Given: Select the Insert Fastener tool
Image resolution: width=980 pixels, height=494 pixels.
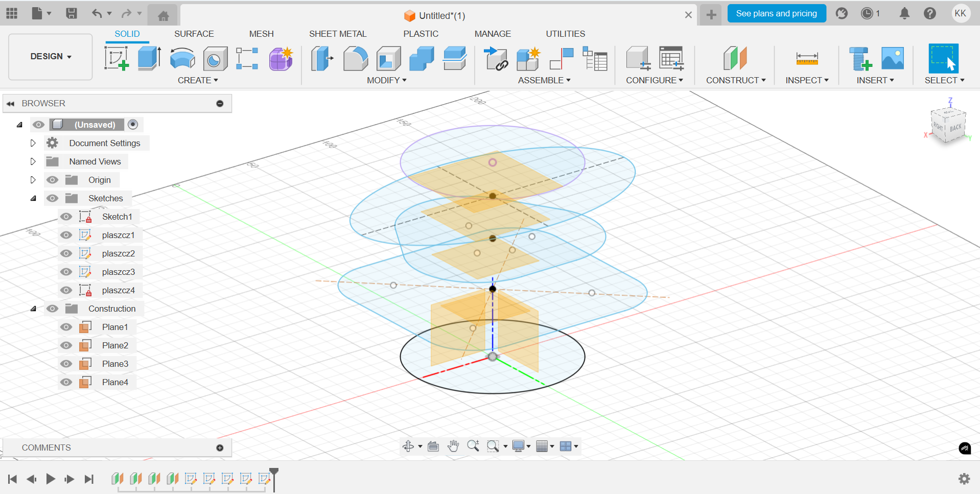Looking at the screenshot, I should coord(860,58).
